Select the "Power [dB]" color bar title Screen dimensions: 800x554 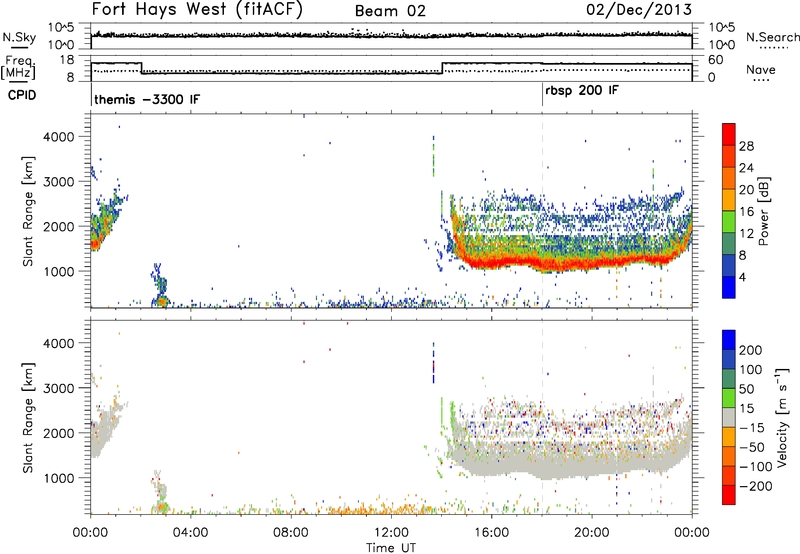click(x=763, y=211)
